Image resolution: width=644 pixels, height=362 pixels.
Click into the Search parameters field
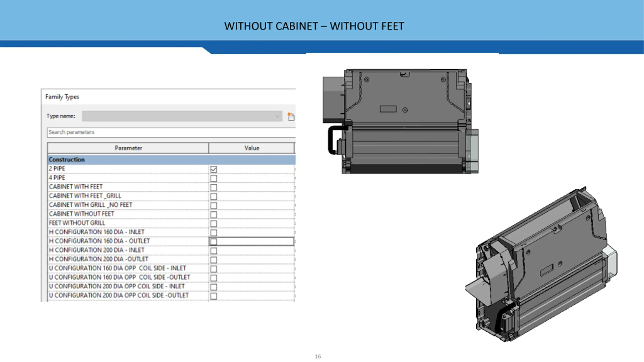(171, 132)
